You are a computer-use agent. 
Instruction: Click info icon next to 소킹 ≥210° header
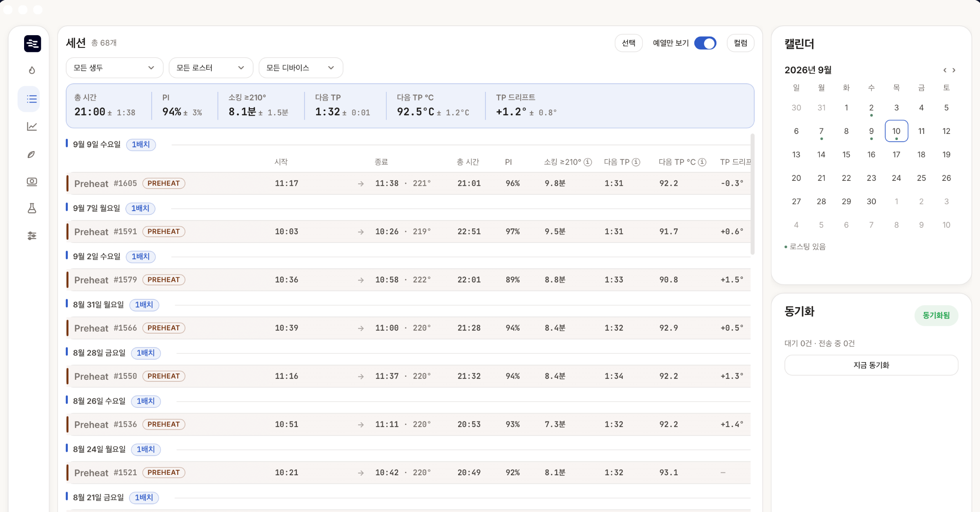tap(588, 162)
